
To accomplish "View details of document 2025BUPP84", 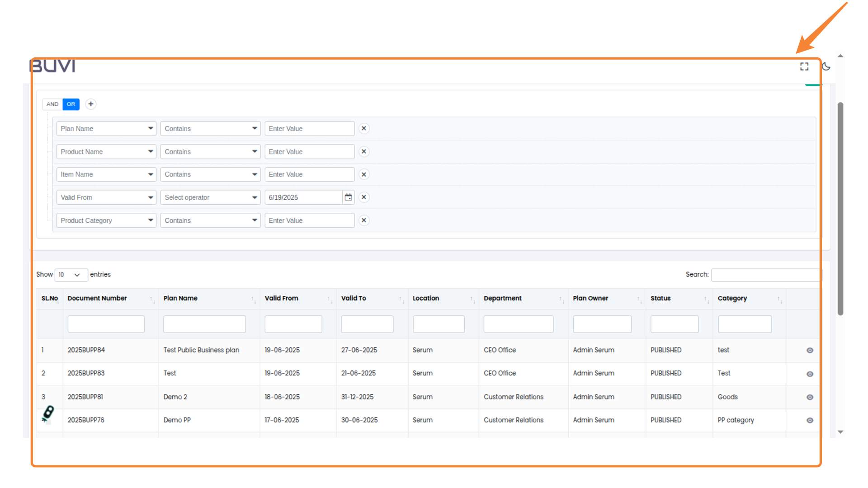I will click(x=810, y=350).
